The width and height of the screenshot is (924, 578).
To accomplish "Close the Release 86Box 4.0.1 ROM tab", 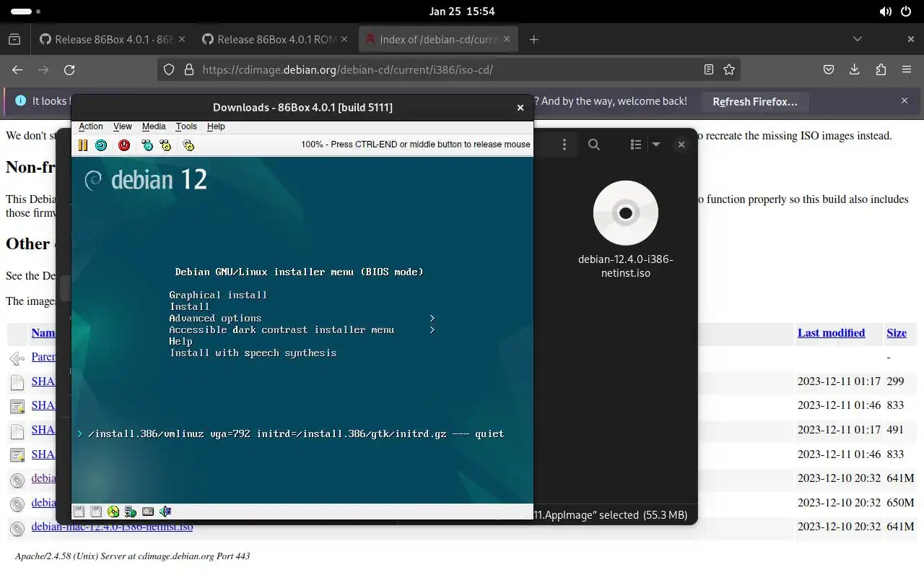I will [x=344, y=40].
